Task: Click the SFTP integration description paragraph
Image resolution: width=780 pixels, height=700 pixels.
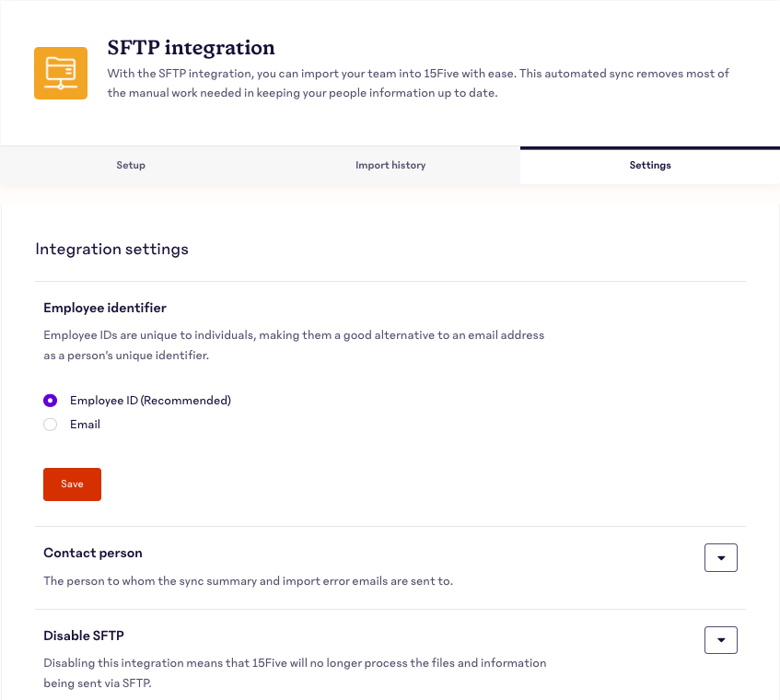Action: click(x=418, y=83)
